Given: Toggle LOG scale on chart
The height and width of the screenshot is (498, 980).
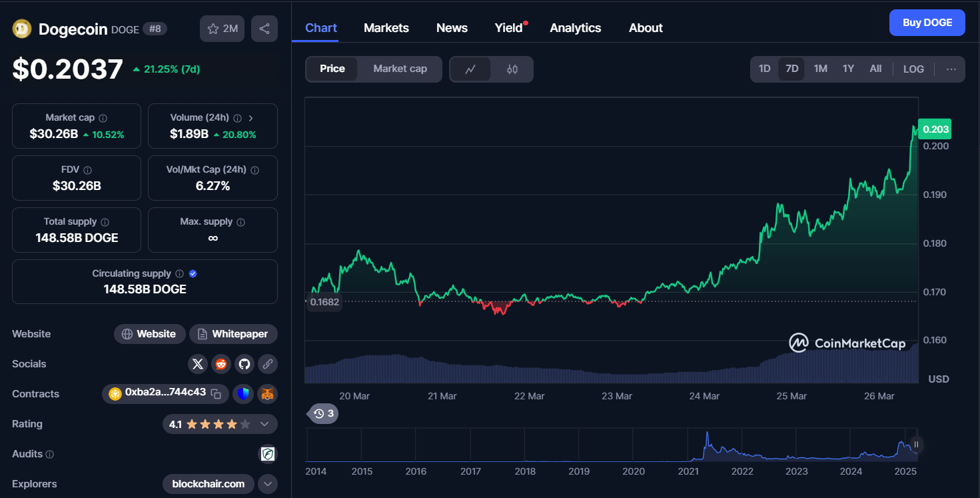Looking at the screenshot, I should point(913,69).
